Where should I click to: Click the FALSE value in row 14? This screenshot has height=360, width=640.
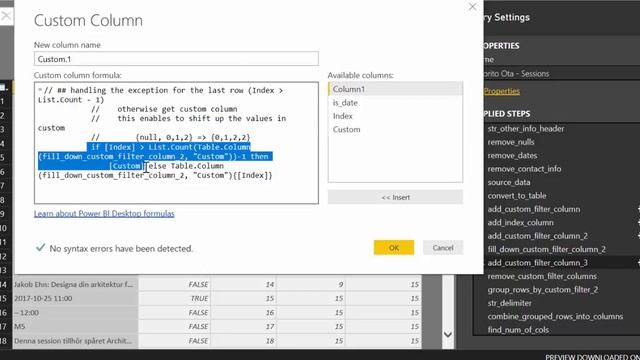pyautogui.click(x=175, y=284)
